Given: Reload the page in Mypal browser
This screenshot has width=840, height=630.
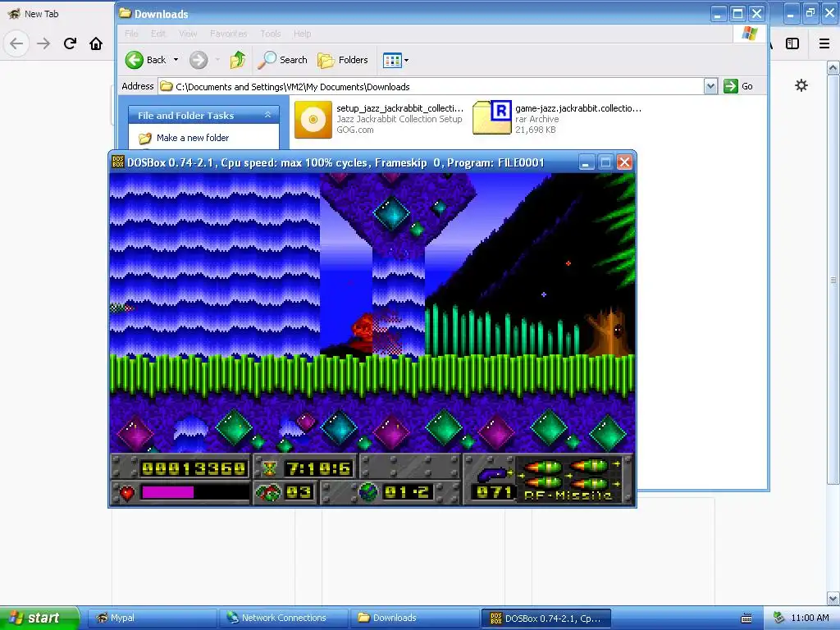Looking at the screenshot, I should [x=70, y=43].
